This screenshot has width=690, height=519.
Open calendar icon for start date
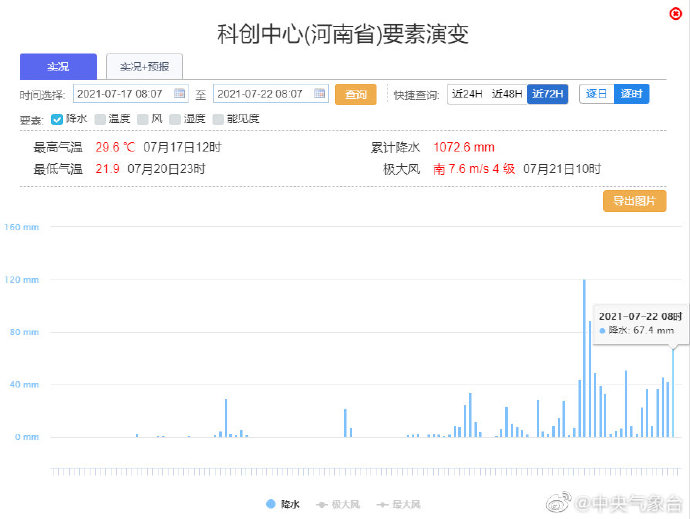[x=179, y=93]
